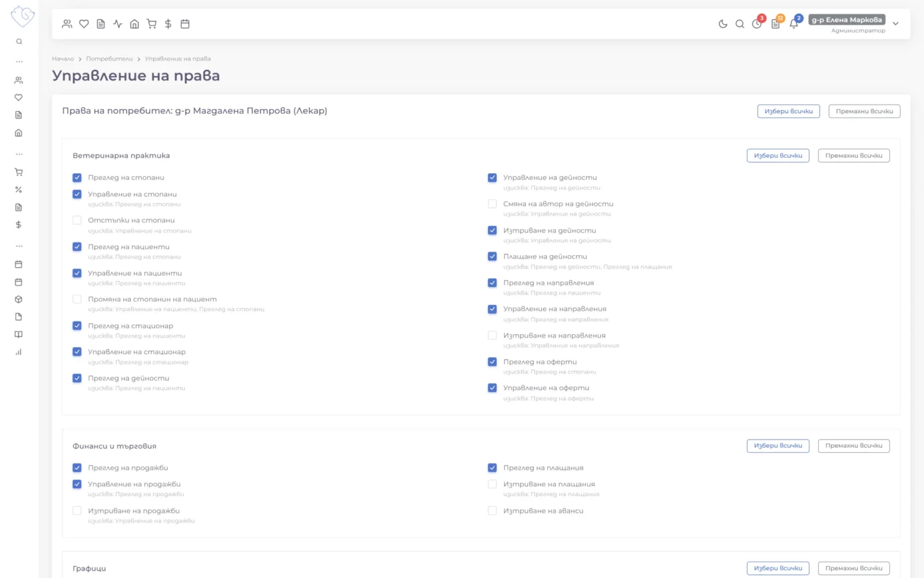Click 'Избери всички' in 'Финанси и търговия'
924x578 pixels.
tap(778, 446)
